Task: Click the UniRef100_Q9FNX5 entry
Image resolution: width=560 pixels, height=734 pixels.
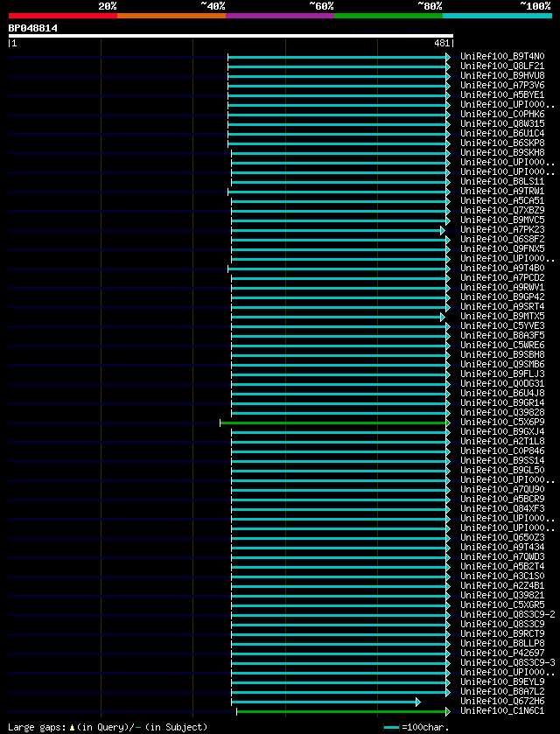Action: click(x=502, y=249)
